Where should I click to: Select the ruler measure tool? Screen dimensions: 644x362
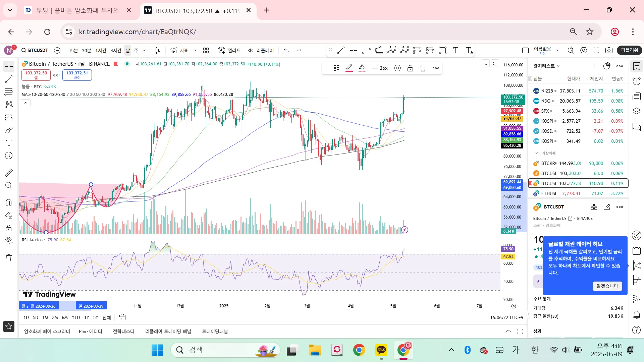[x=9, y=173]
